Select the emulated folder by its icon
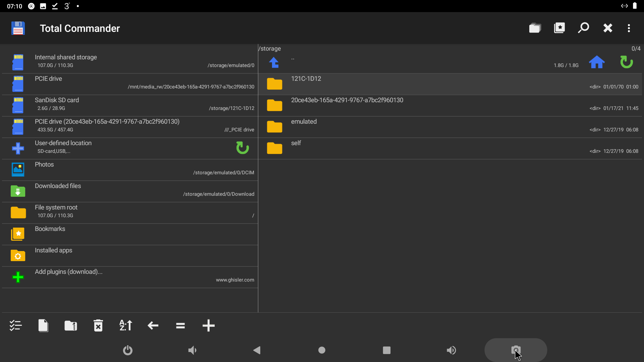Viewport: 644px width, 362px height. (274, 127)
